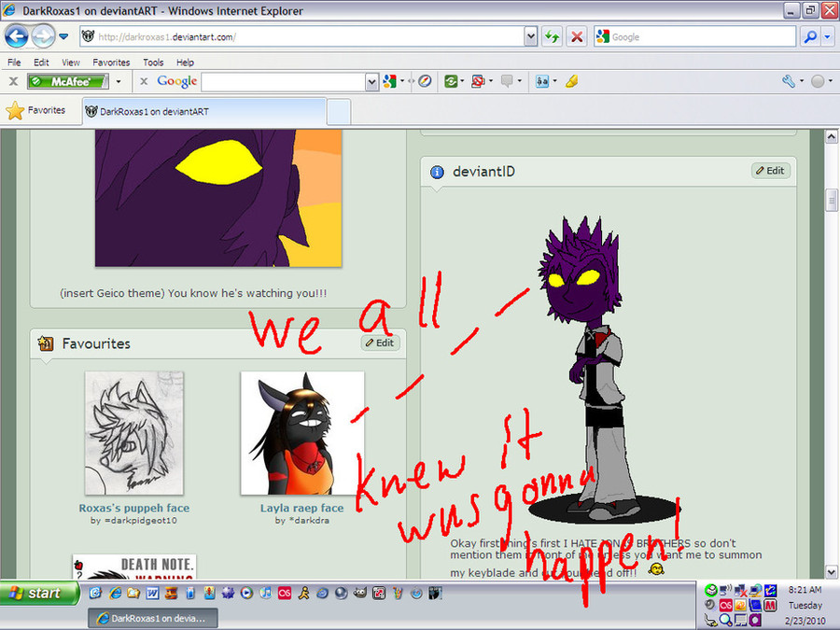
Task: Click the translate icon in Google toolbar
Action: point(542,81)
